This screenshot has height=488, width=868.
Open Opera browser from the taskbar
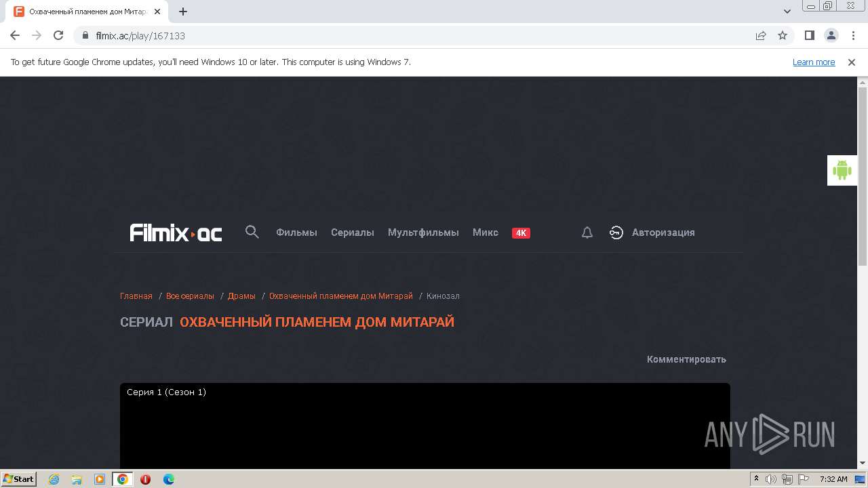(145, 479)
